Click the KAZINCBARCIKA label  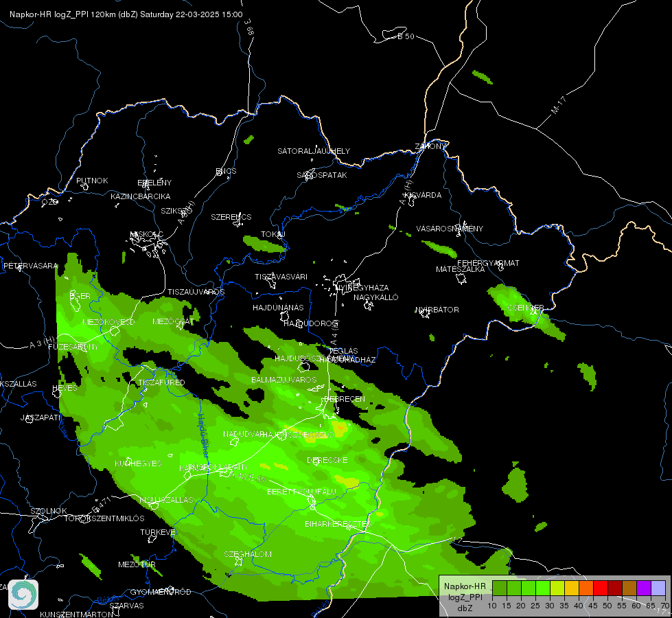(141, 196)
